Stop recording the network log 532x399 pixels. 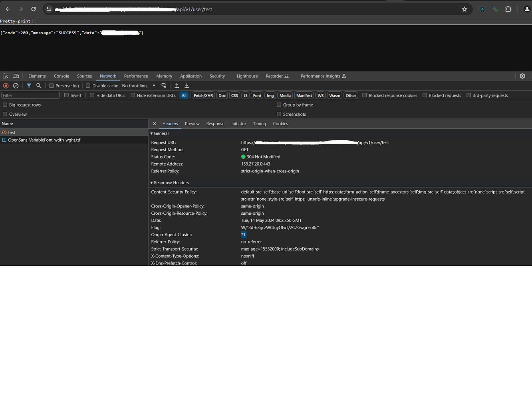tap(6, 85)
